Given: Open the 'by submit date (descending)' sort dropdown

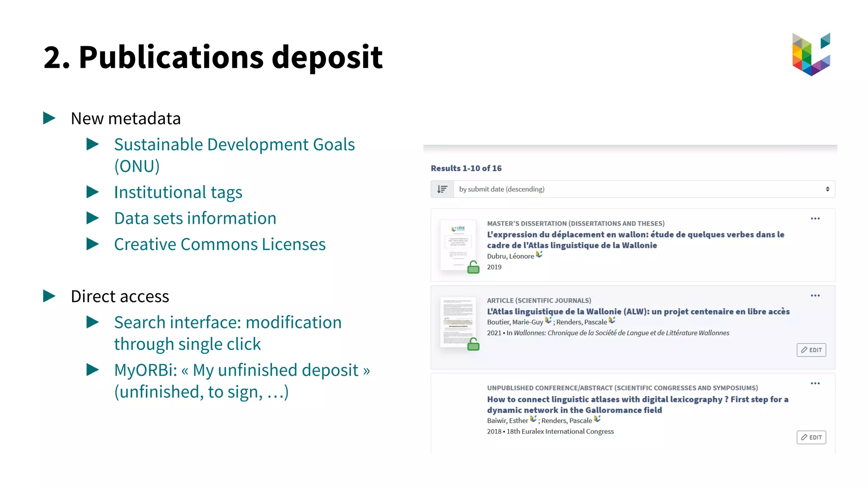Looking at the screenshot, I should point(644,189).
